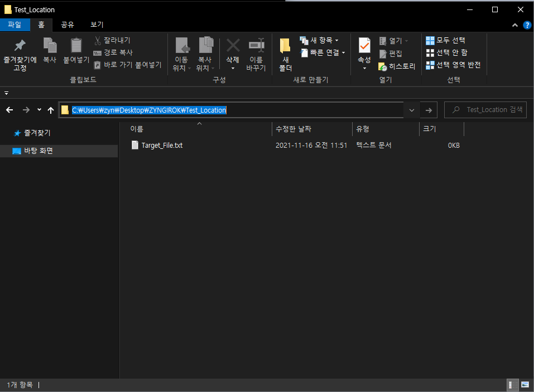Open Quick Access Toolbar customize arrow

[x=7, y=93]
